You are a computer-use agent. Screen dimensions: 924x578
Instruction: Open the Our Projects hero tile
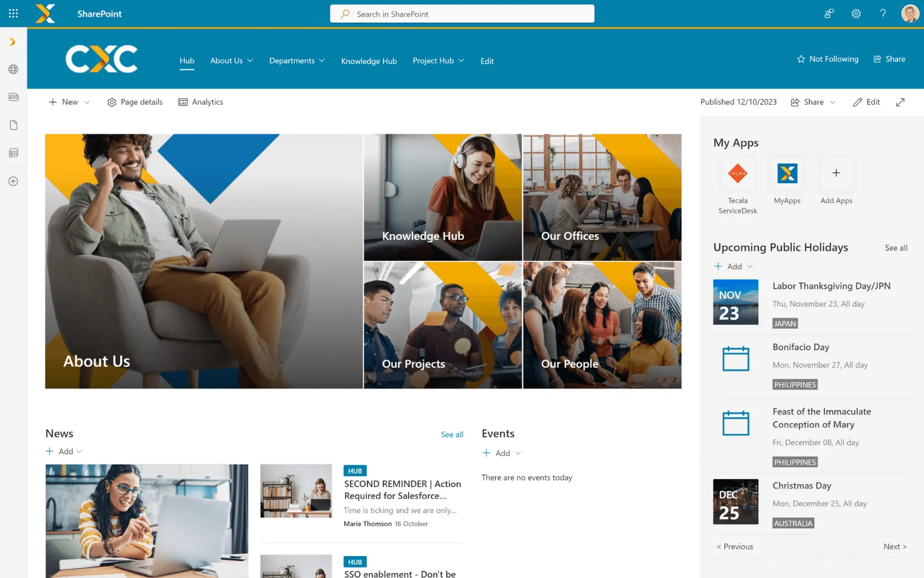point(443,325)
